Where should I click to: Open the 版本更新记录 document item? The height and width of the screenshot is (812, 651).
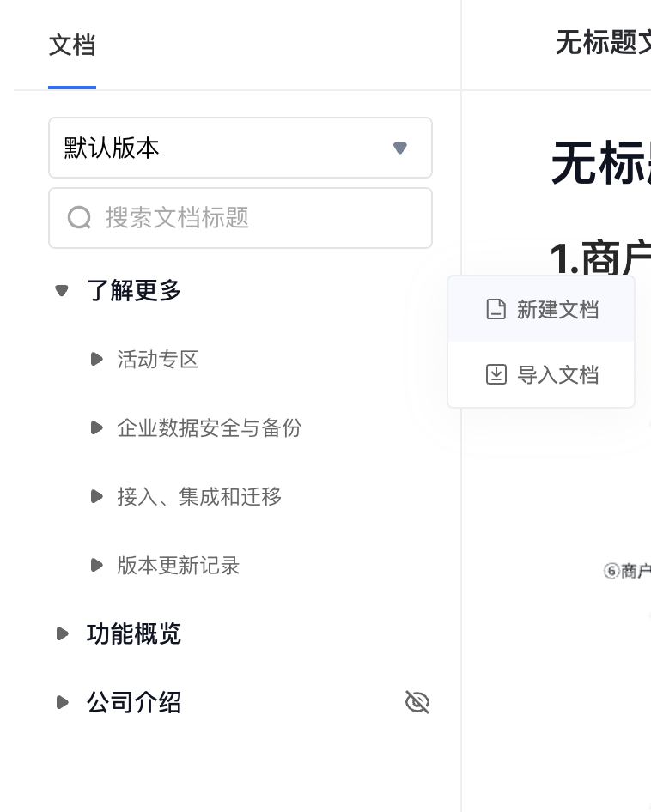tap(179, 565)
